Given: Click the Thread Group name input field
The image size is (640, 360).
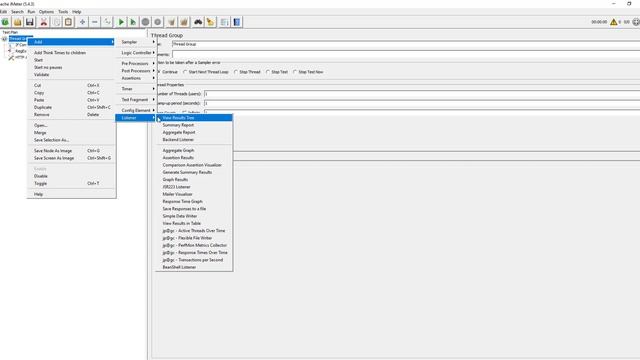Looking at the screenshot, I should pos(406,44).
